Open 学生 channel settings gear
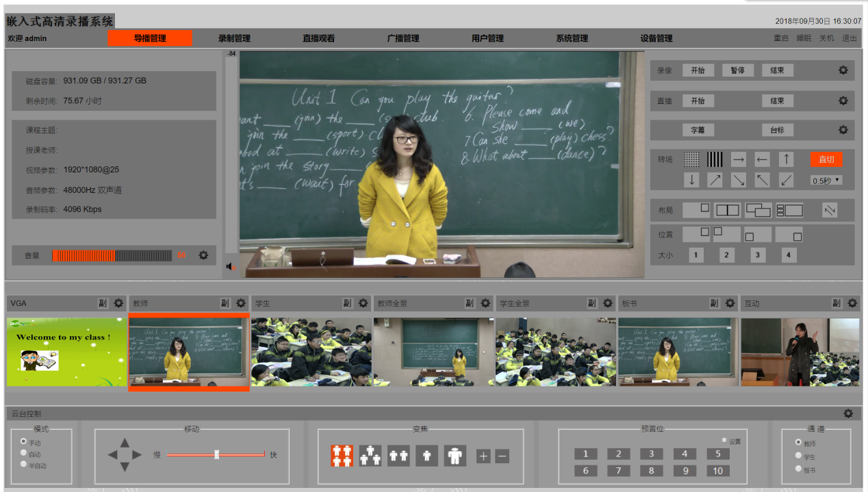Screen dimensions: 868x492 pyautogui.click(x=363, y=303)
